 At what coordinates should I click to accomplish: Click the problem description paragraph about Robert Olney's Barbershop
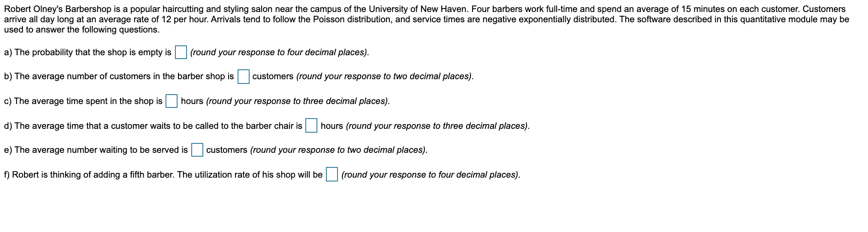click(427, 19)
